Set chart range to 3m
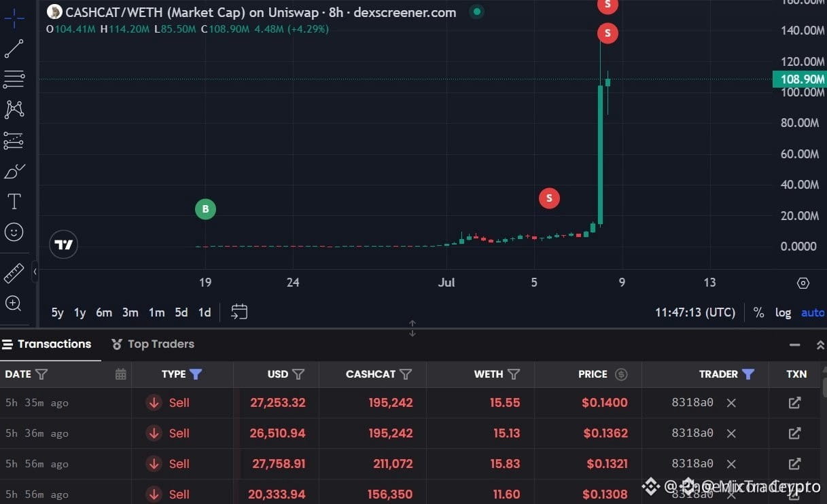 [130, 312]
